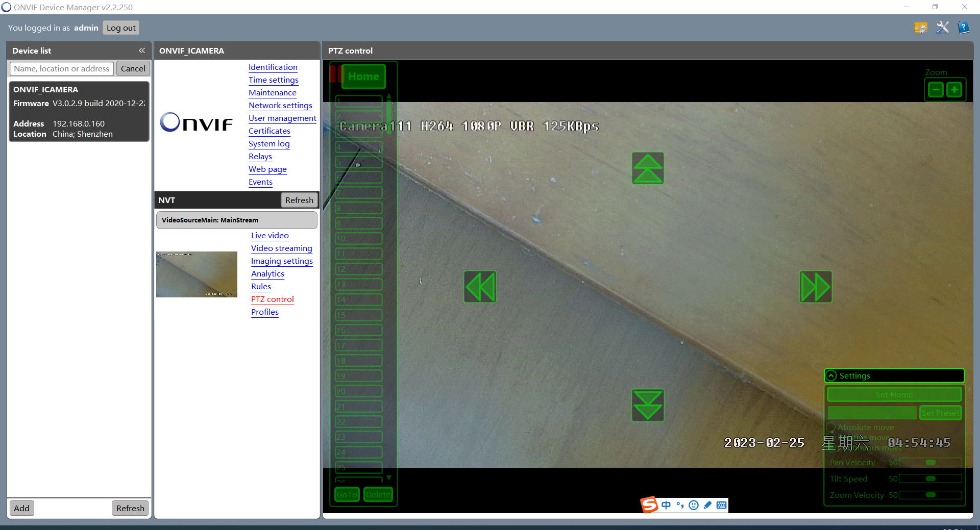Open Network settings
This screenshot has height=530, width=980.
pos(280,105)
